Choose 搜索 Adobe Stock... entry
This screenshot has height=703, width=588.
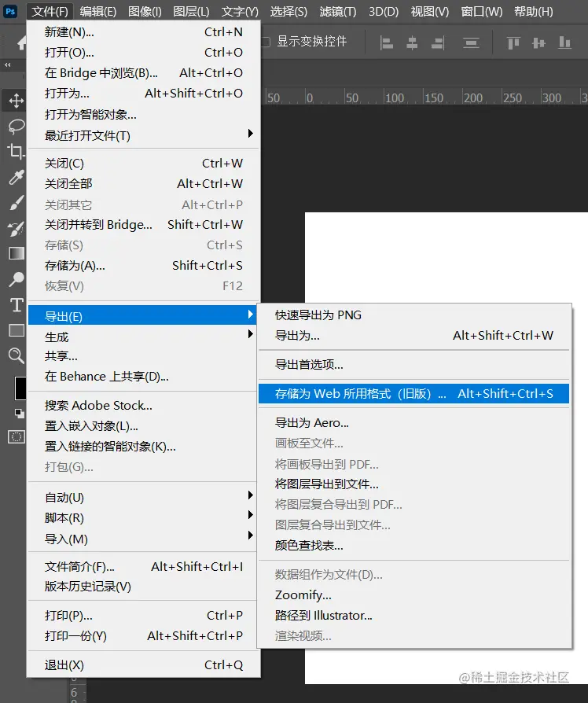point(142,405)
